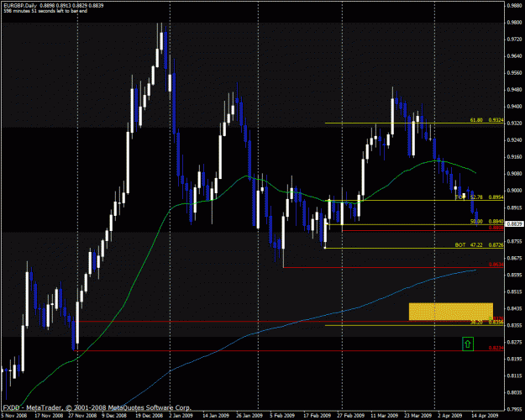525x420 pixels.
Task: Click the 14 Apr 2009 date label
Action: coord(485,416)
